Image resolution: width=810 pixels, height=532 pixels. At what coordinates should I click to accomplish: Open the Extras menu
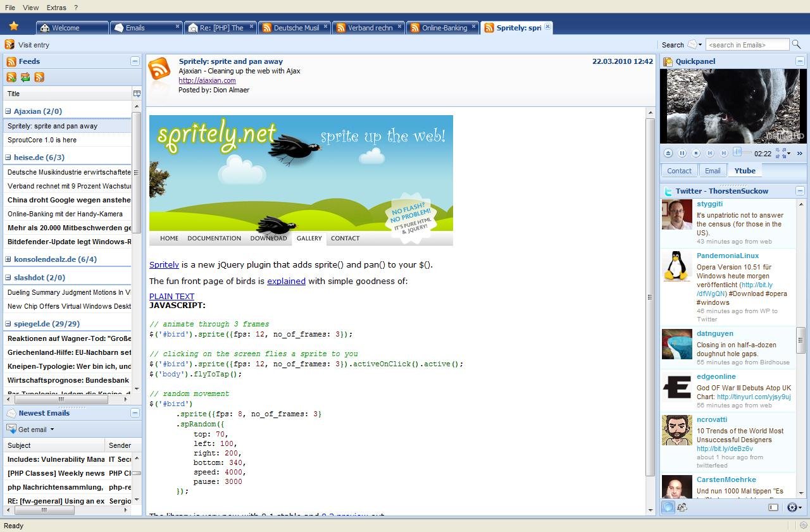pyautogui.click(x=56, y=7)
